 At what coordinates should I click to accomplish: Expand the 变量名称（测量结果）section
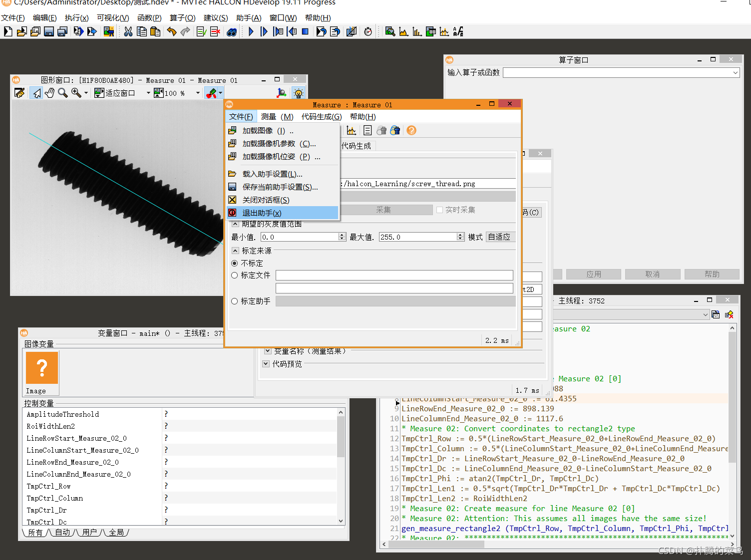click(268, 351)
